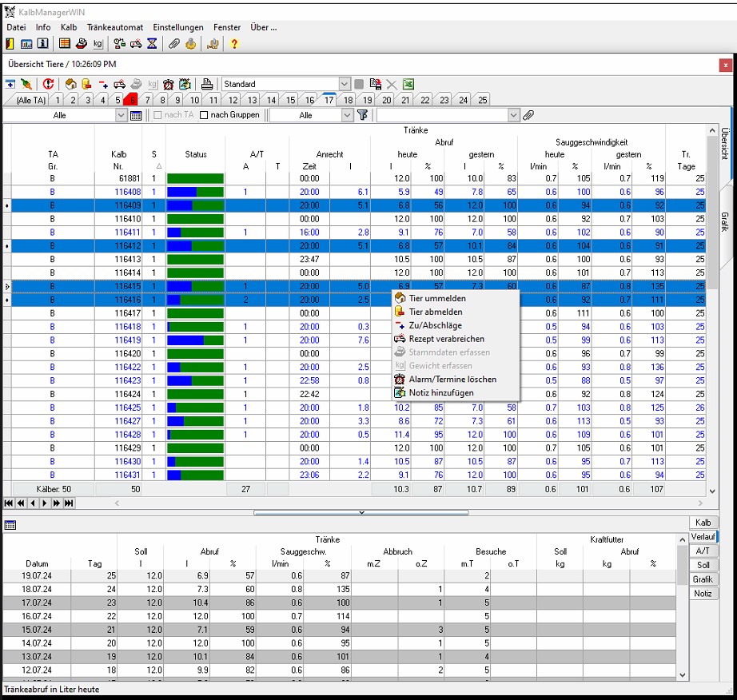
Task: Enable the 'nach Gruppen' checkbox
Action: coord(204,116)
